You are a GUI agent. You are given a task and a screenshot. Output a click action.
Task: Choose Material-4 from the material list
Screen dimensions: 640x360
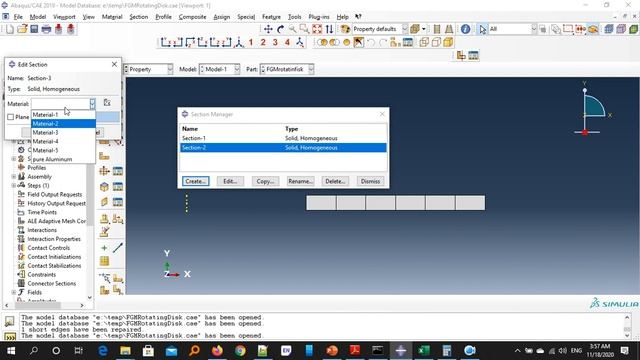(x=63, y=142)
